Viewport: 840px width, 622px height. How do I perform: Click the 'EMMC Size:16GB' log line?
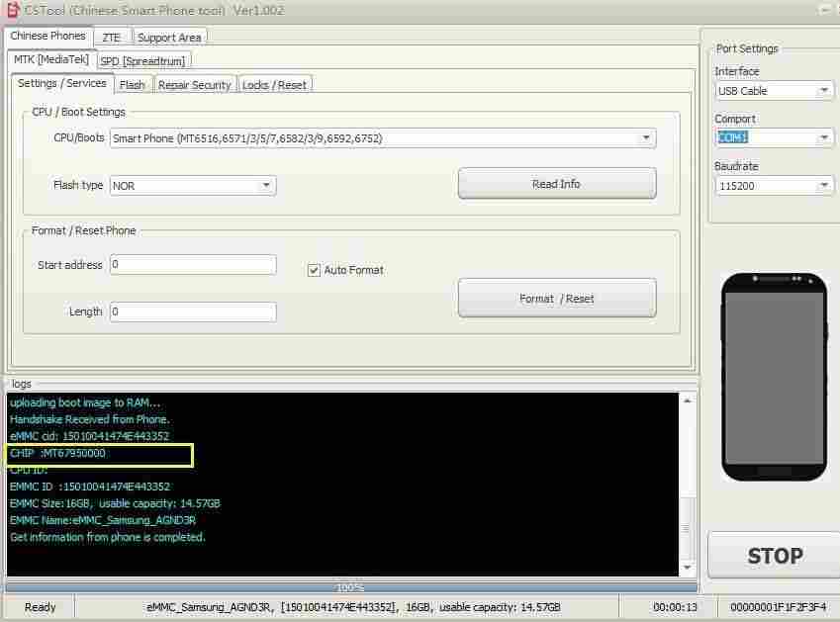click(115, 503)
